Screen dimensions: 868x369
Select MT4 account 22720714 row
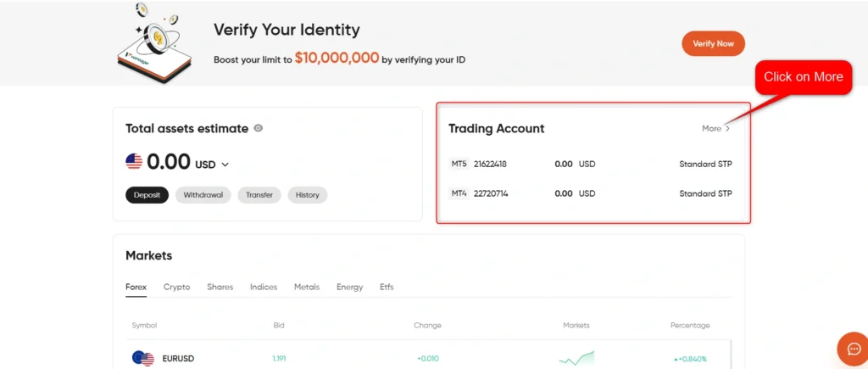590,194
